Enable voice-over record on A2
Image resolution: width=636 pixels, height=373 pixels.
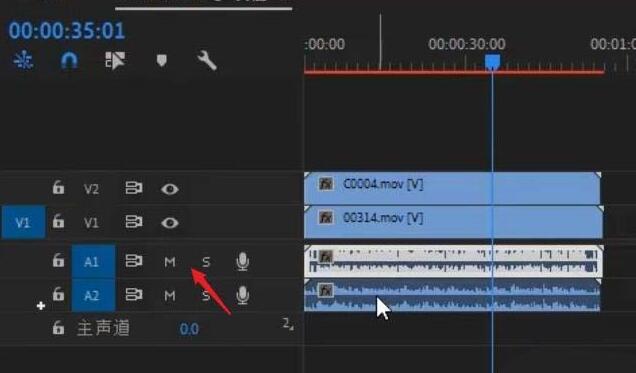pyautogui.click(x=242, y=295)
